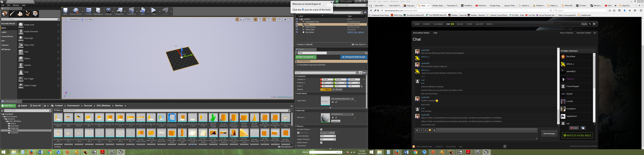Toggle visibility of Player Start actor
This screenshot has width=644, height=155.
click(297, 29)
